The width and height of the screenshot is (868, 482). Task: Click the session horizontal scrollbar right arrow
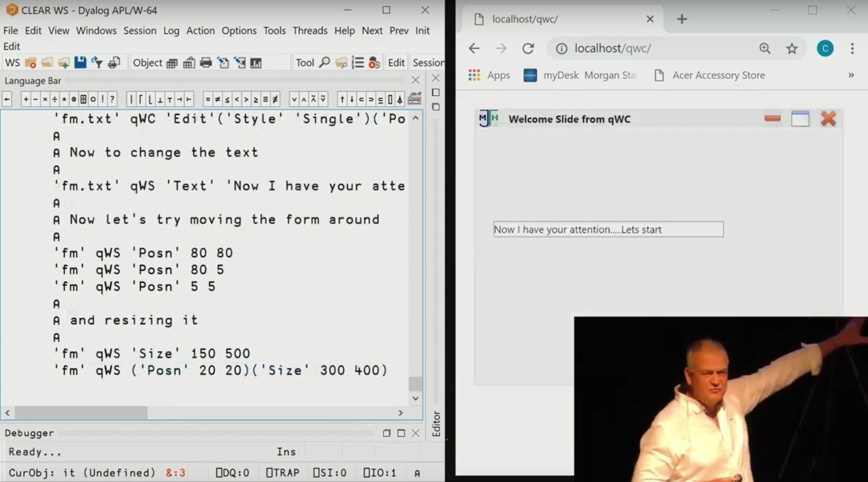click(400, 412)
